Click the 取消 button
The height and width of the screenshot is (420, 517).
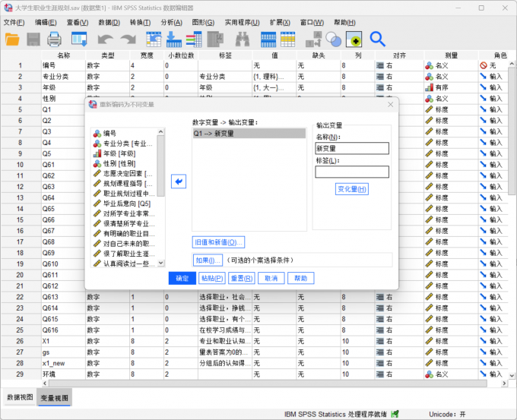point(271,278)
